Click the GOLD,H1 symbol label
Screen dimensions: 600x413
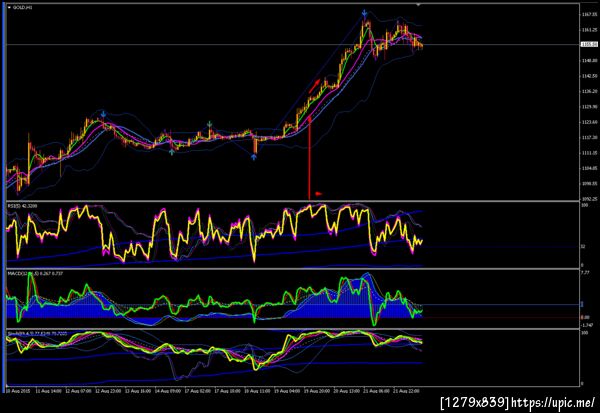(x=23, y=7)
